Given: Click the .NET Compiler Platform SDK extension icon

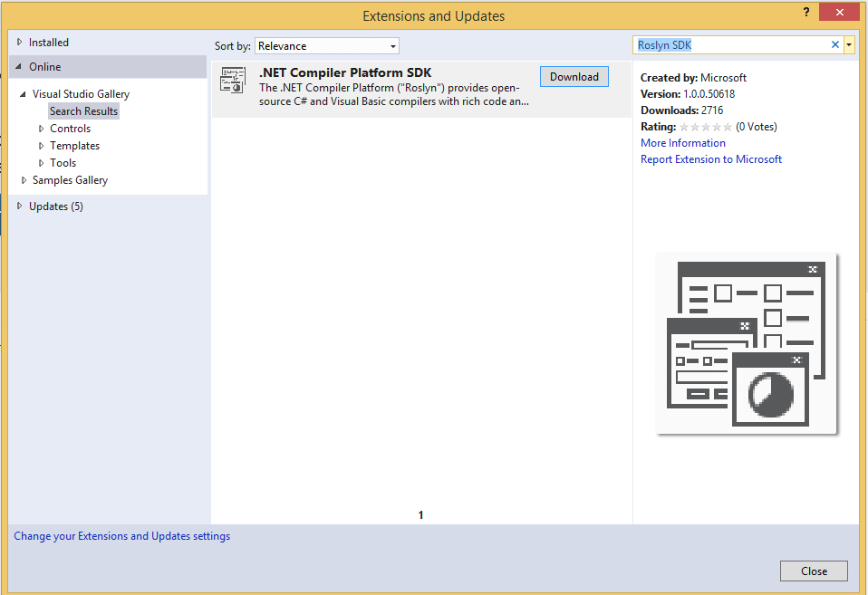Looking at the screenshot, I should [233, 80].
